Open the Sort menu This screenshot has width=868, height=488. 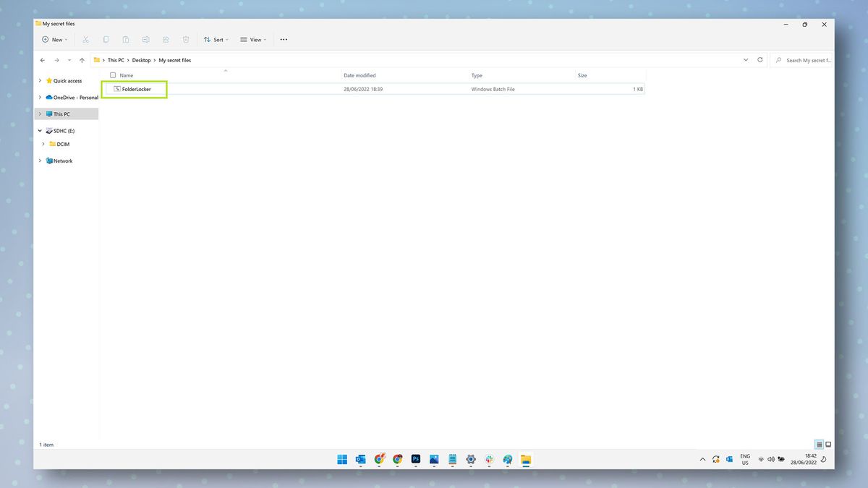pyautogui.click(x=216, y=39)
